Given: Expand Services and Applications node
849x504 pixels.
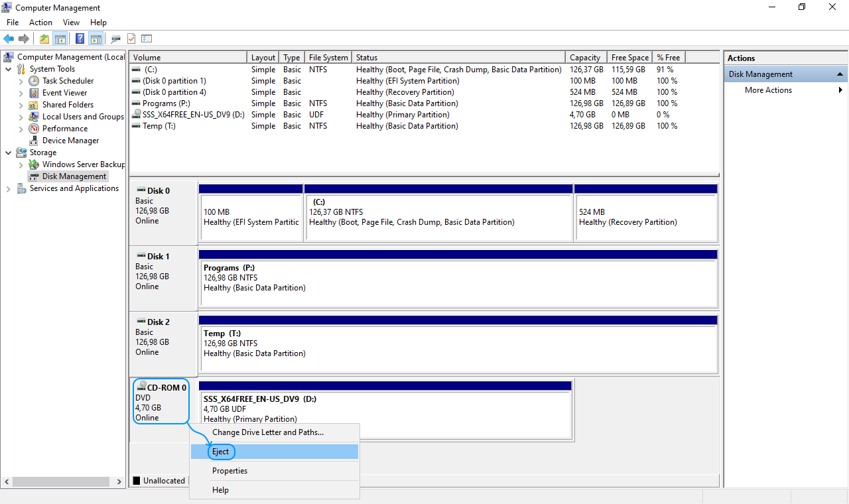Looking at the screenshot, I should click(9, 188).
